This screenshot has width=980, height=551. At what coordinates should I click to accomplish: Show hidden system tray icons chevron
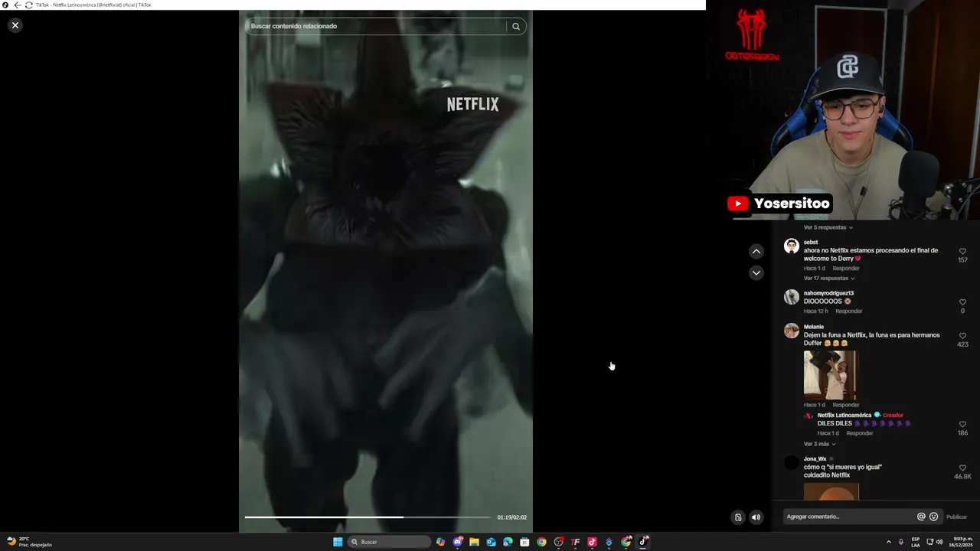[888, 542]
